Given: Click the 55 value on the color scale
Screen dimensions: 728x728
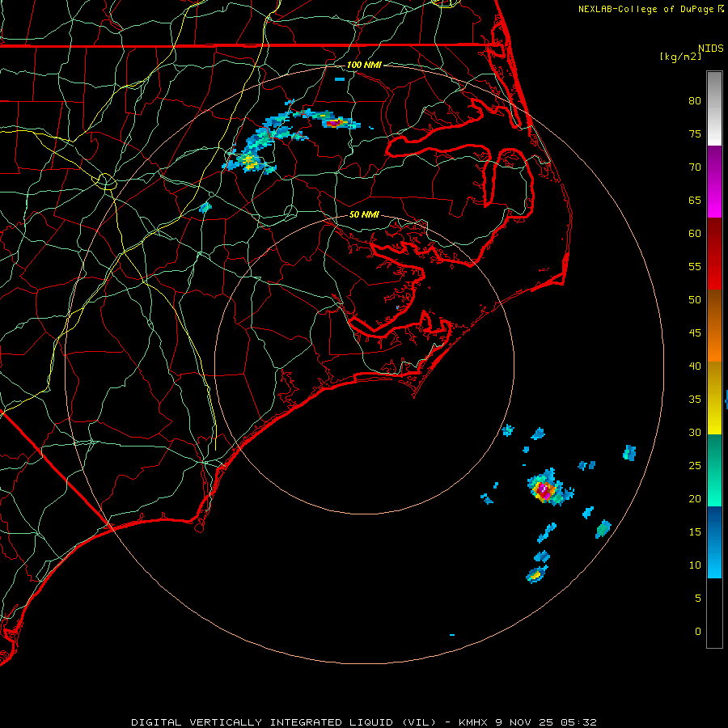Looking at the screenshot, I should [695, 267].
